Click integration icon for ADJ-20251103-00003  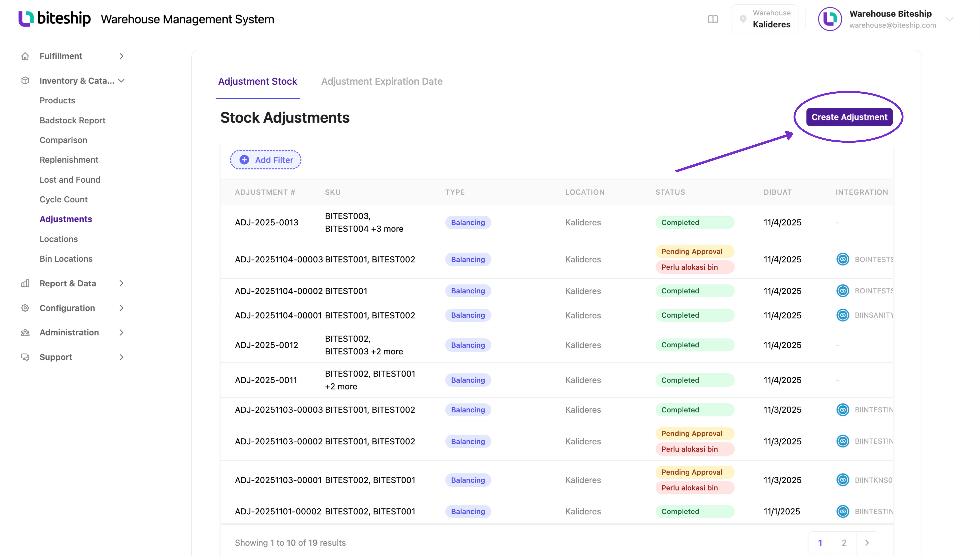pos(843,410)
